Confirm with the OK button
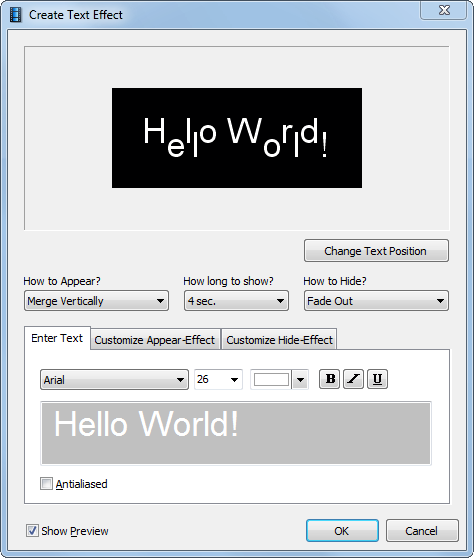This screenshot has height=558, width=474. pos(342,531)
